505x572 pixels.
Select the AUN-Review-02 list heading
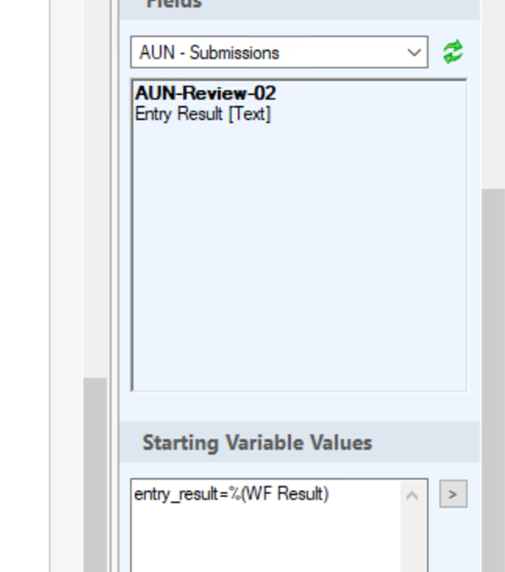point(205,93)
